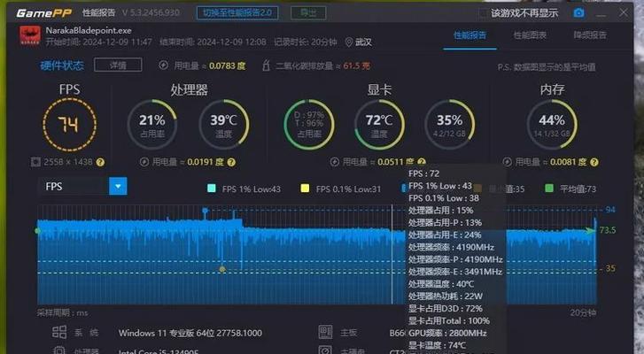
Task: Click the power icon before 用电量 0.0511 度
Action: pos(334,162)
